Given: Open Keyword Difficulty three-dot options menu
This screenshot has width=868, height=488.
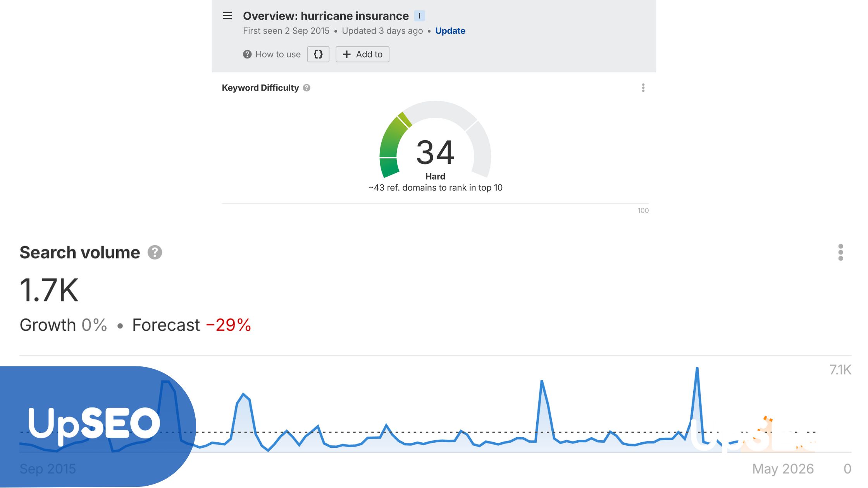Looking at the screenshot, I should [643, 88].
